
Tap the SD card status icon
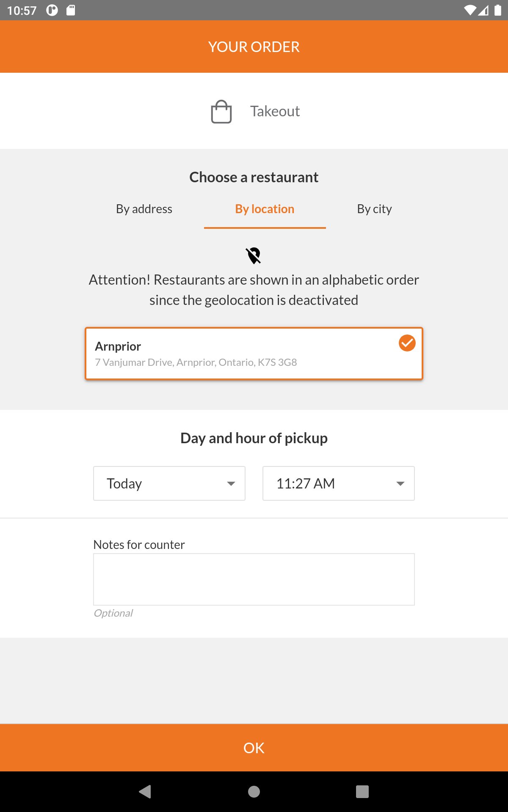71,10
